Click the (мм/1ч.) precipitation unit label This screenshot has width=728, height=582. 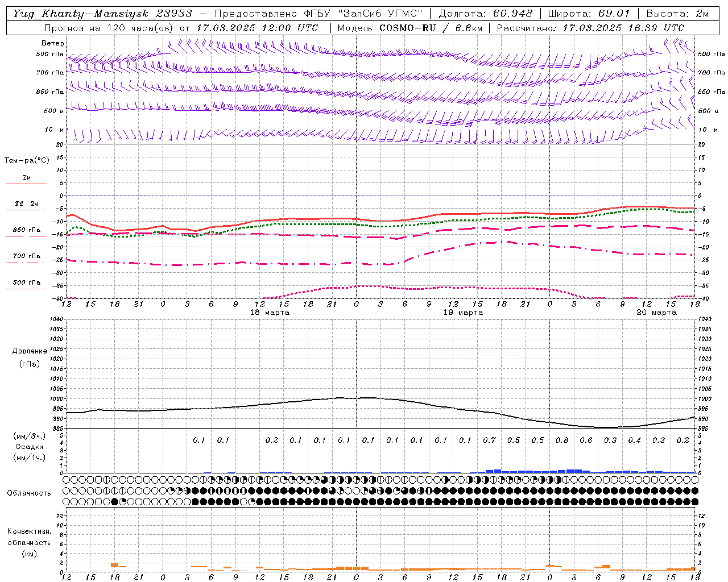click(x=29, y=458)
